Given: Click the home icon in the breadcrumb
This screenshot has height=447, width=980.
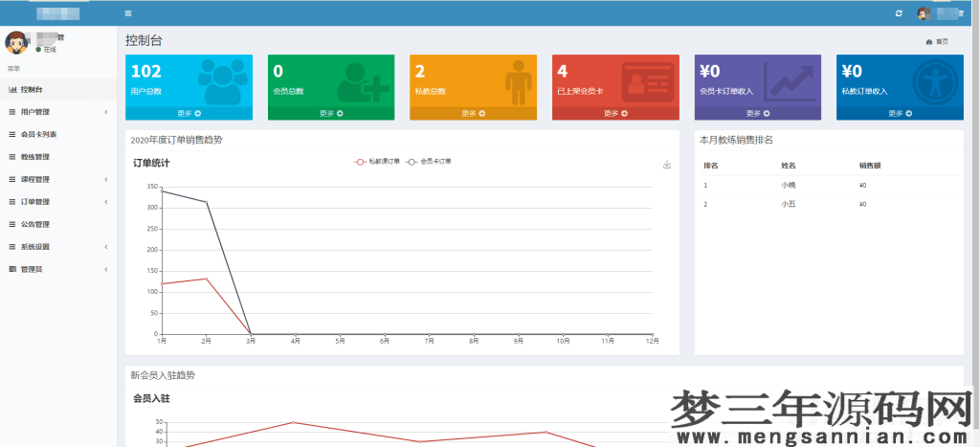Looking at the screenshot, I should click(929, 42).
